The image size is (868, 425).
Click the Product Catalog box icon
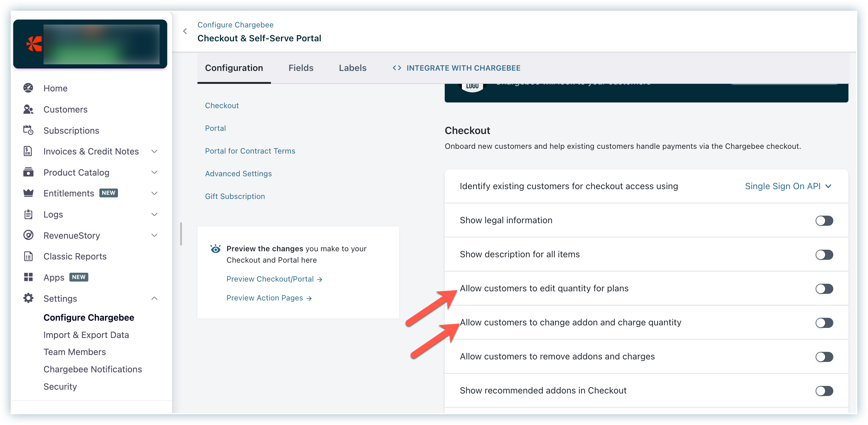pyautogui.click(x=28, y=172)
